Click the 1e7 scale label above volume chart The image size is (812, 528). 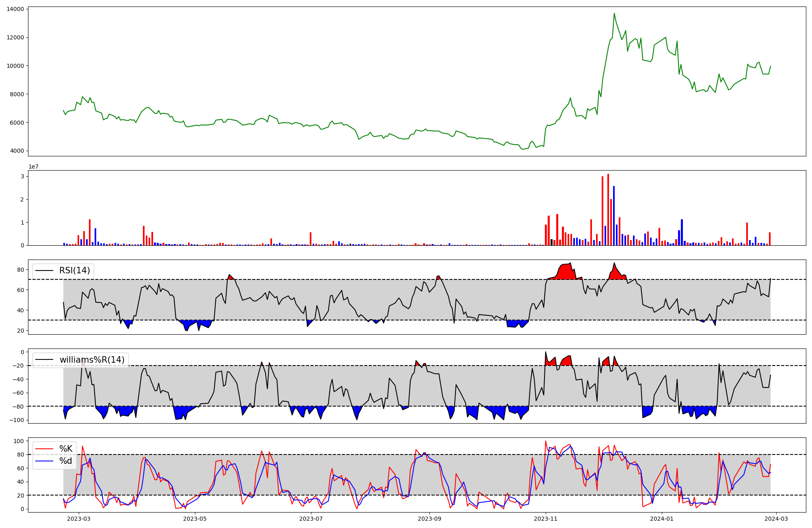[34, 167]
